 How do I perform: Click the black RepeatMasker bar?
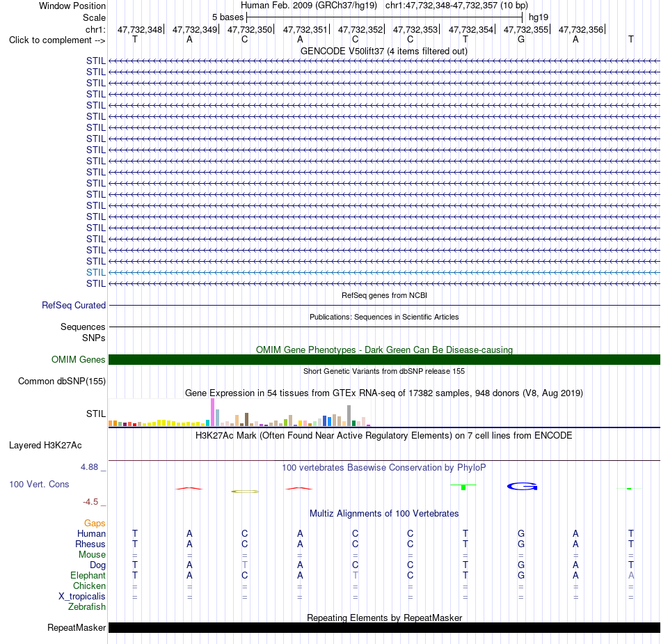point(384,627)
